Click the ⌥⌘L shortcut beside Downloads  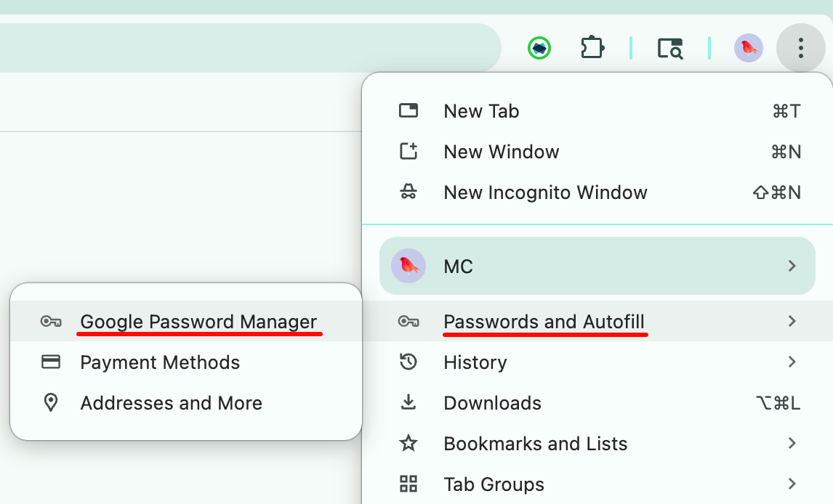click(x=778, y=403)
